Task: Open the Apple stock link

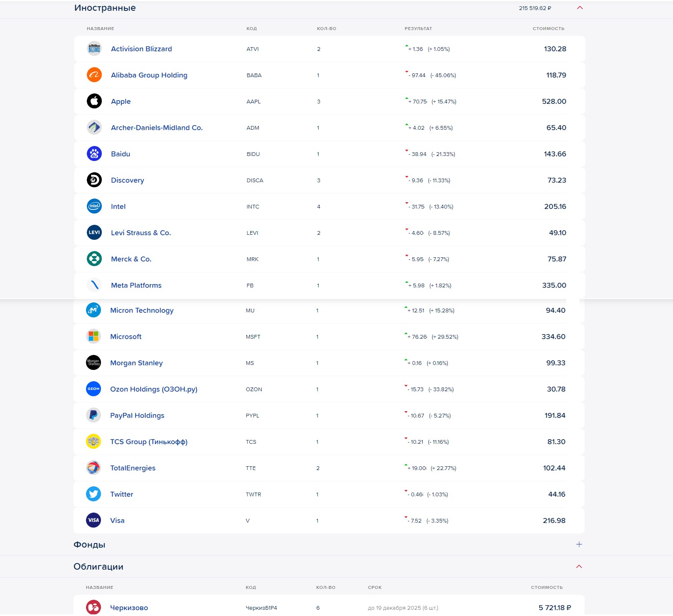Action: click(x=121, y=101)
